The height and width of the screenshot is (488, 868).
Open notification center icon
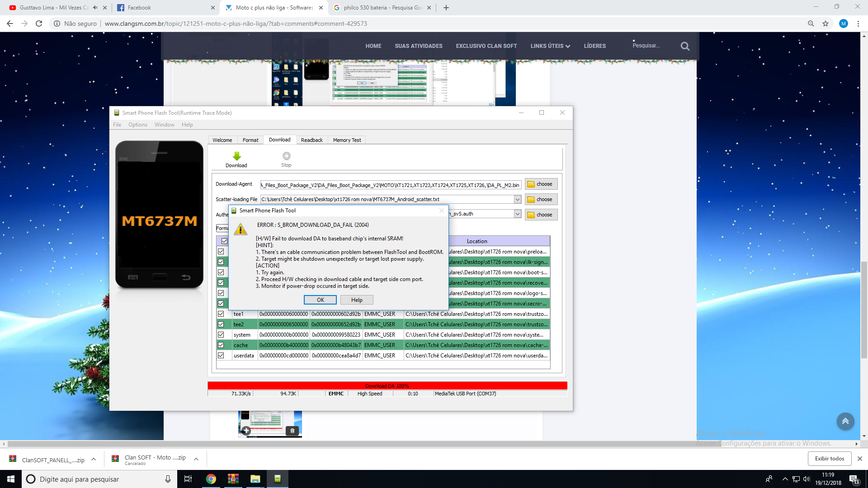[x=854, y=479]
